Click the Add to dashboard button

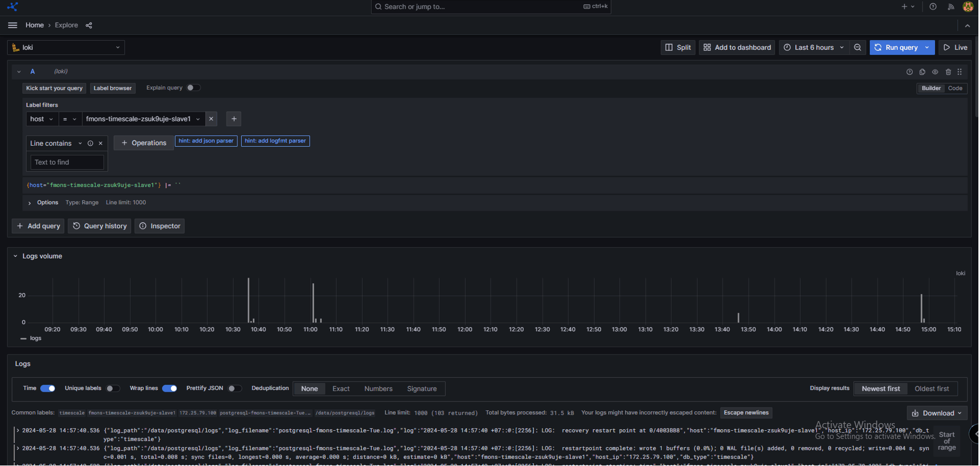click(x=737, y=48)
